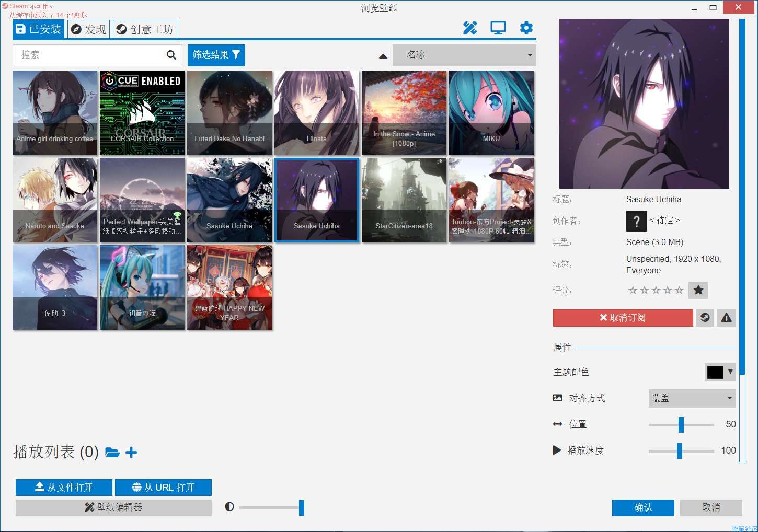This screenshot has width=758, height=532.
Task: Open the wallpaper editor tools icon
Action: tap(470, 28)
